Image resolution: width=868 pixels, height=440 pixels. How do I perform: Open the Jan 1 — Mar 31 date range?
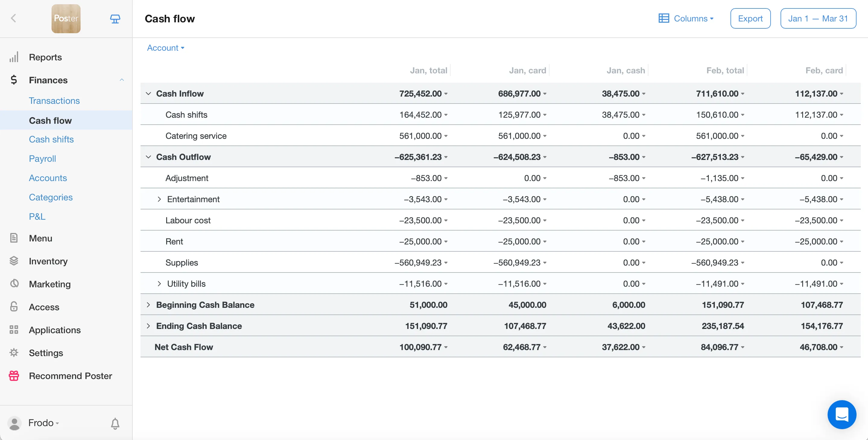pyautogui.click(x=818, y=18)
